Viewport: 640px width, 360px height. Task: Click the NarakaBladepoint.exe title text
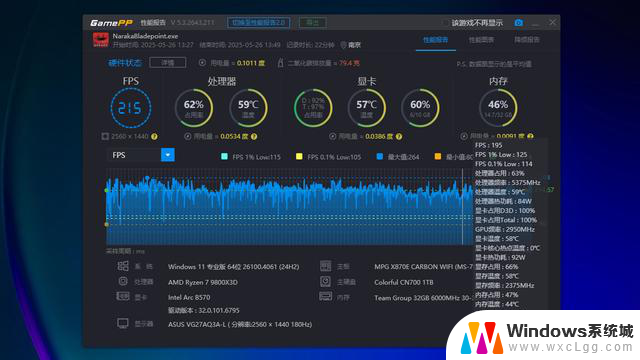click(145, 36)
